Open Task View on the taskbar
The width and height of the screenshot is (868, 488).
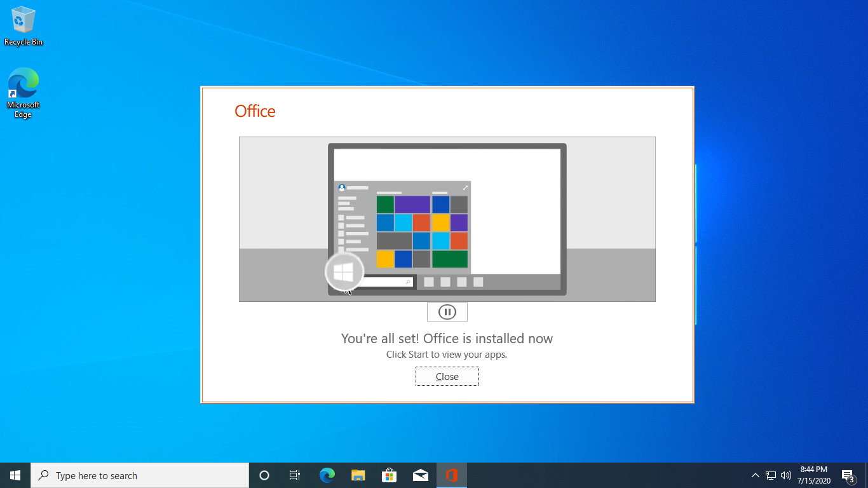(x=295, y=475)
